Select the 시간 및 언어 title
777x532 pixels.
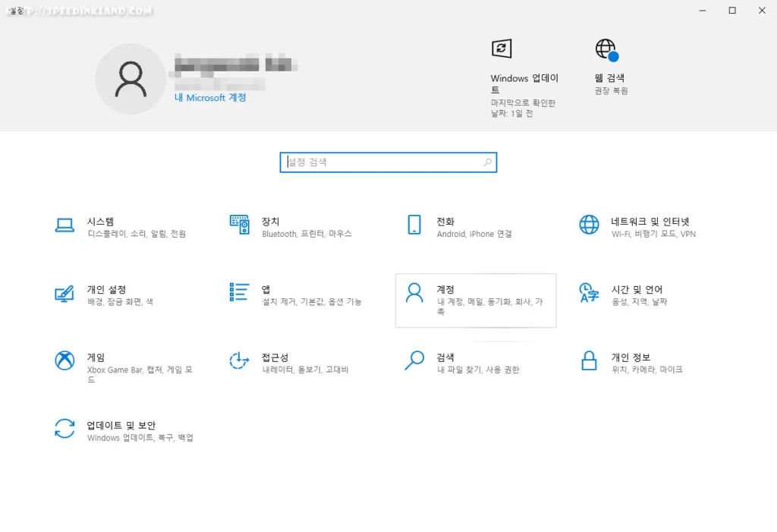coord(637,290)
